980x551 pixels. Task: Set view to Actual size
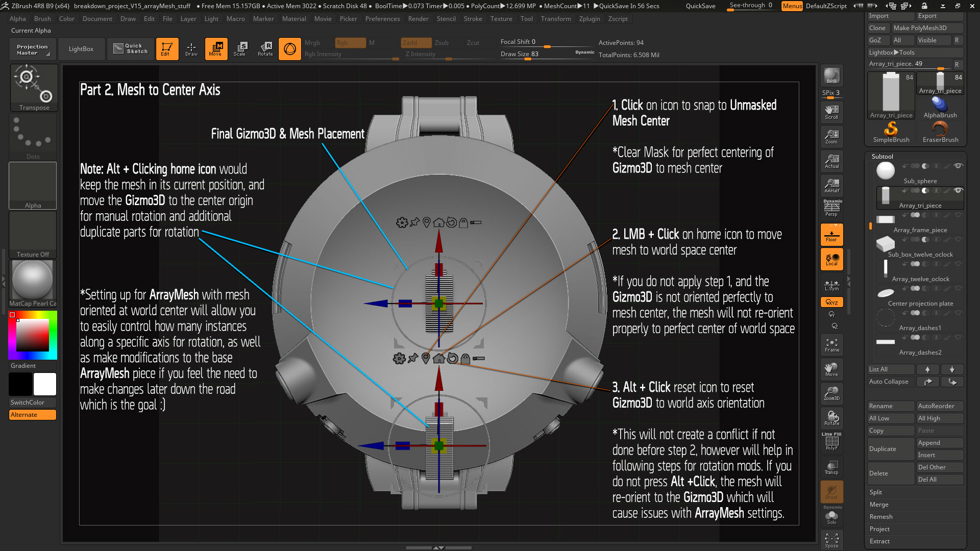tap(831, 161)
